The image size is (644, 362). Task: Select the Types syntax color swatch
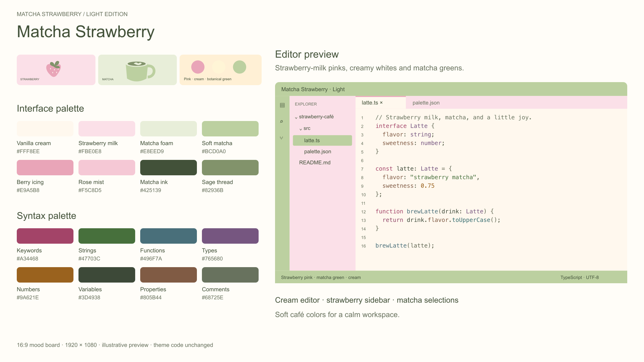coord(230,236)
